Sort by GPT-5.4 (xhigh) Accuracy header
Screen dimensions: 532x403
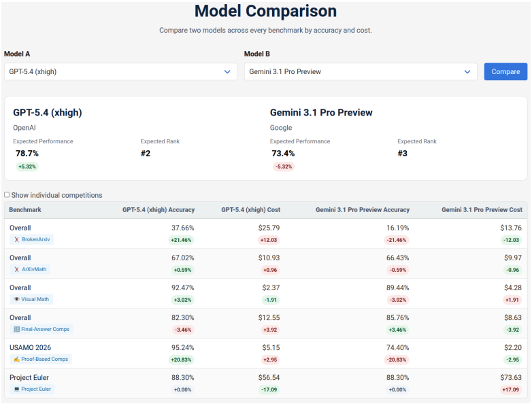[159, 210]
